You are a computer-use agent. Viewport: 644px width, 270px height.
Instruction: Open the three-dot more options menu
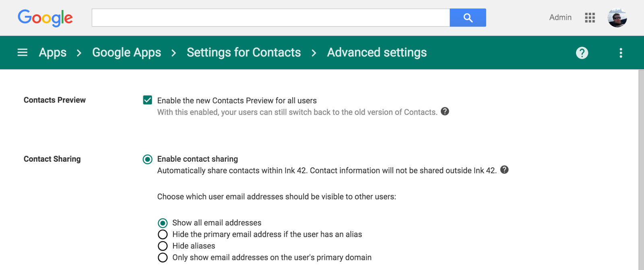click(621, 53)
